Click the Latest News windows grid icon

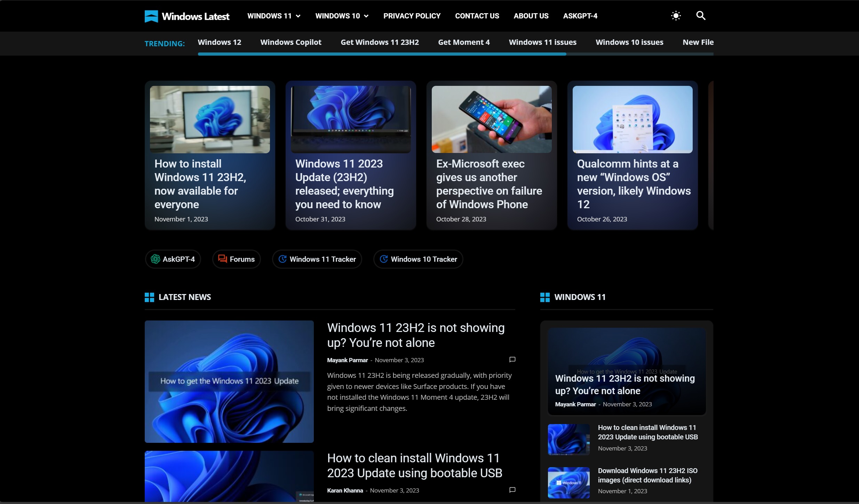click(149, 297)
